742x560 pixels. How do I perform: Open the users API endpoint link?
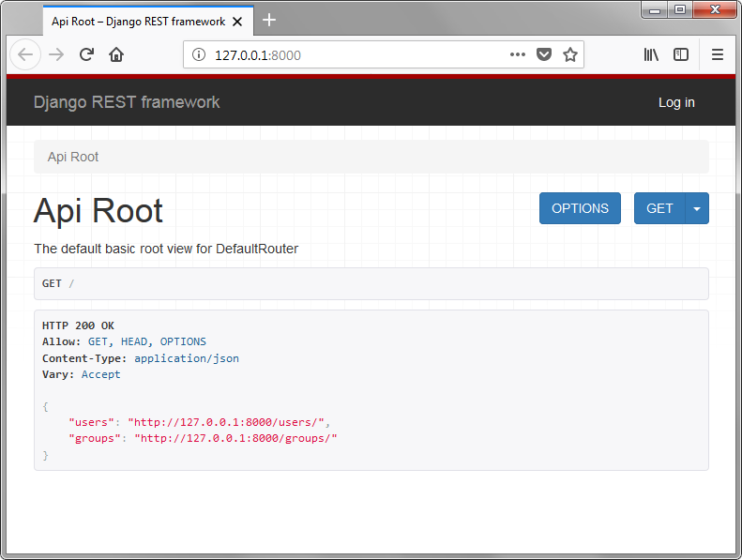point(226,422)
